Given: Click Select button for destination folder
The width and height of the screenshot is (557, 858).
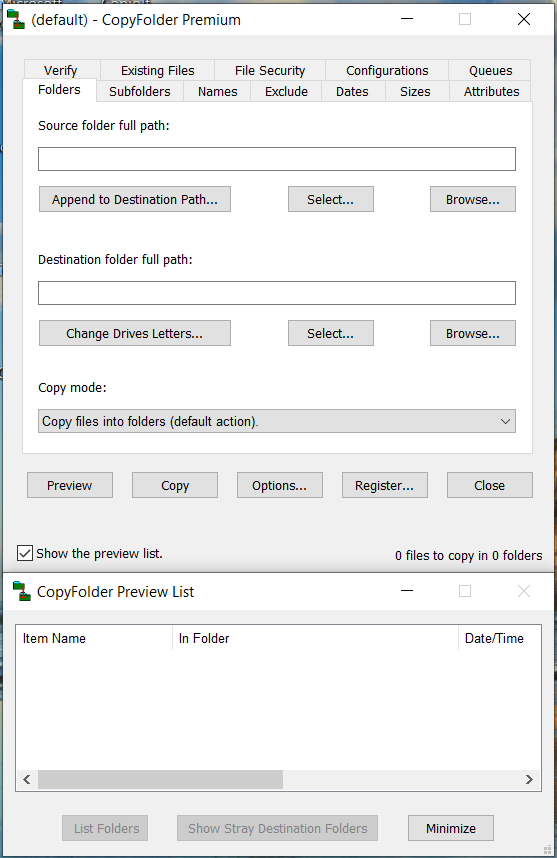Looking at the screenshot, I should pyautogui.click(x=330, y=333).
